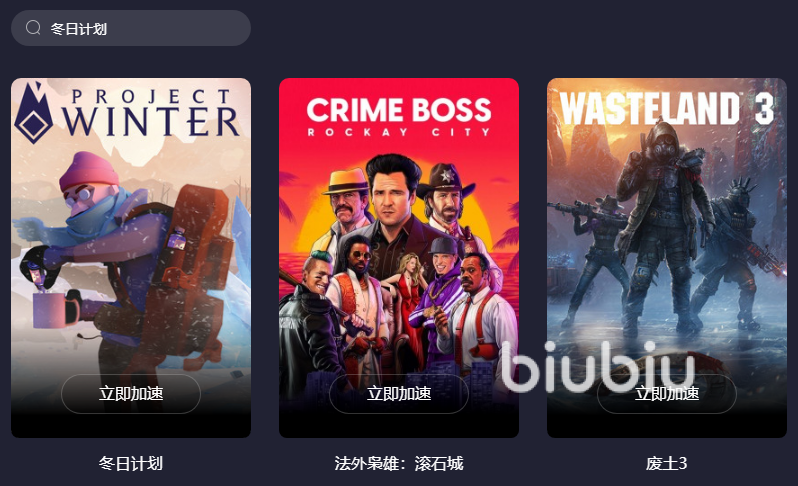Select the Crime Boss cover's central dark-haired man
The width and height of the screenshot is (798, 486).
click(x=392, y=204)
